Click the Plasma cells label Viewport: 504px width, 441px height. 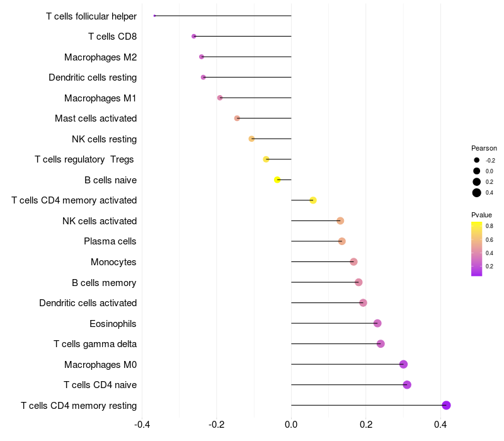click(110, 241)
